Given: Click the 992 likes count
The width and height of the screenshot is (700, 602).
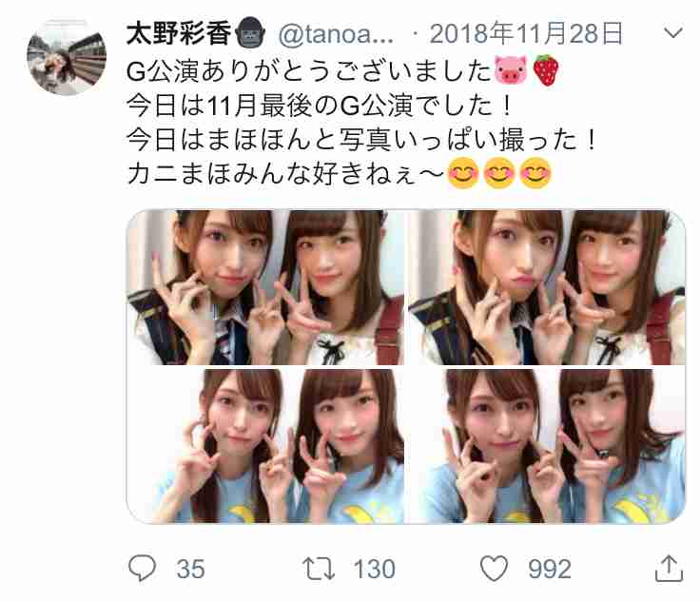Looking at the screenshot, I should [550, 569].
